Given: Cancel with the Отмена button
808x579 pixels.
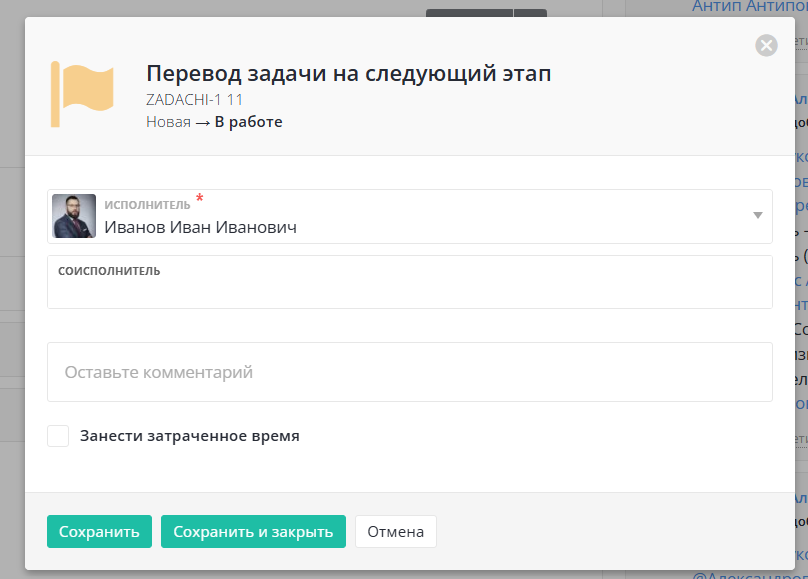Looking at the screenshot, I should (x=395, y=532).
